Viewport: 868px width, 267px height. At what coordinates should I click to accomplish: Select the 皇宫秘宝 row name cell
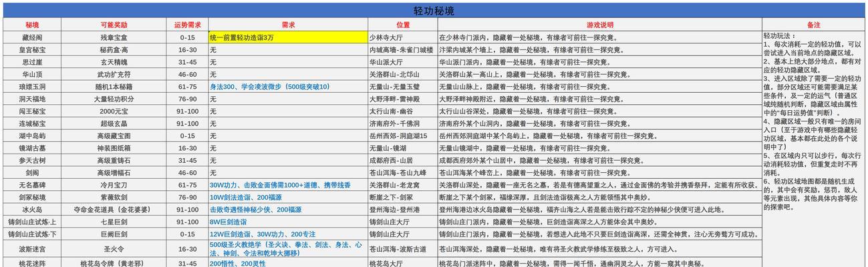(32, 50)
